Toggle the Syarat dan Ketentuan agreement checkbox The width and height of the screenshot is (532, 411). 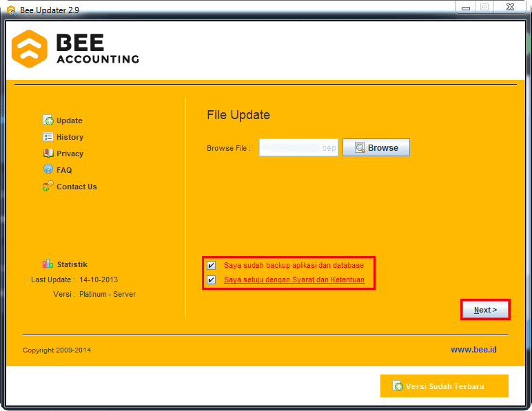click(x=211, y=280)
